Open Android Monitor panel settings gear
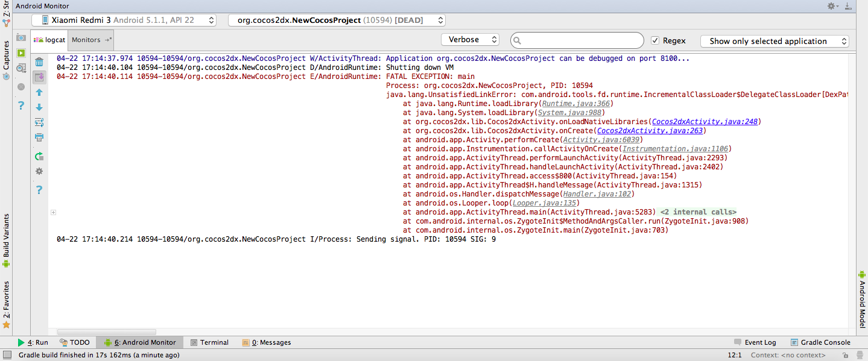Viewport: 868px width, 361px height. coord(833,5)
